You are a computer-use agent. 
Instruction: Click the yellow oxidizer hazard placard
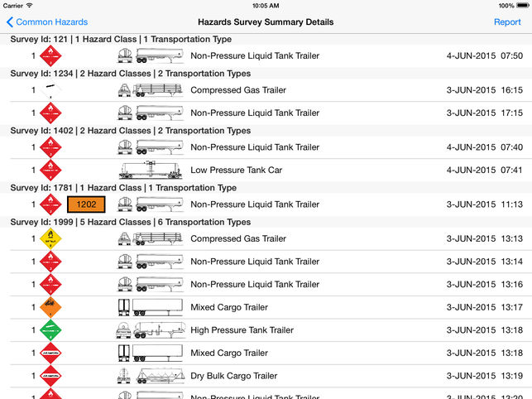point(51,238)
